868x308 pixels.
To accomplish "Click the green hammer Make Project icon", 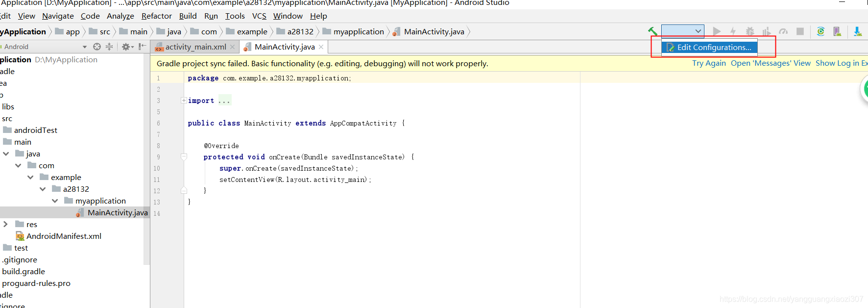I will 652,31.
